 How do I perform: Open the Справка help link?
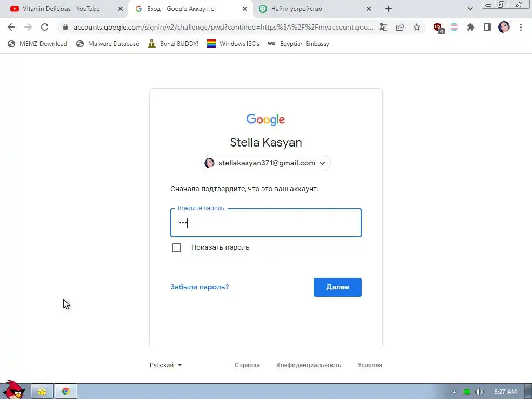[x=247, y=365]
